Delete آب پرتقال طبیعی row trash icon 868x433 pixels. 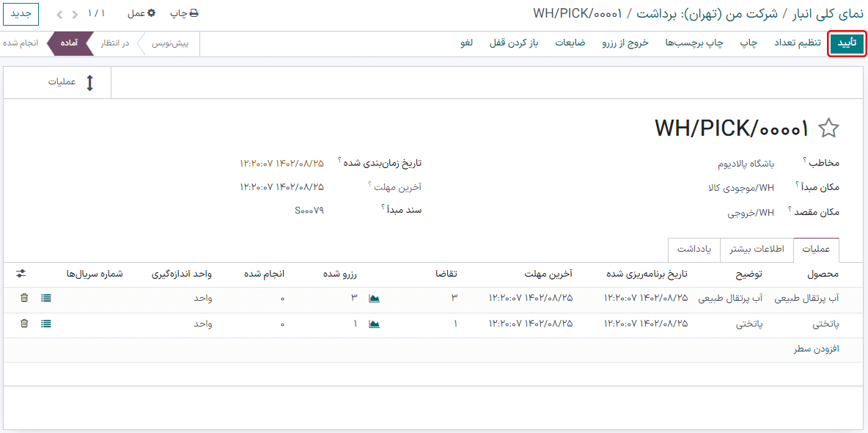click(23, 298)
